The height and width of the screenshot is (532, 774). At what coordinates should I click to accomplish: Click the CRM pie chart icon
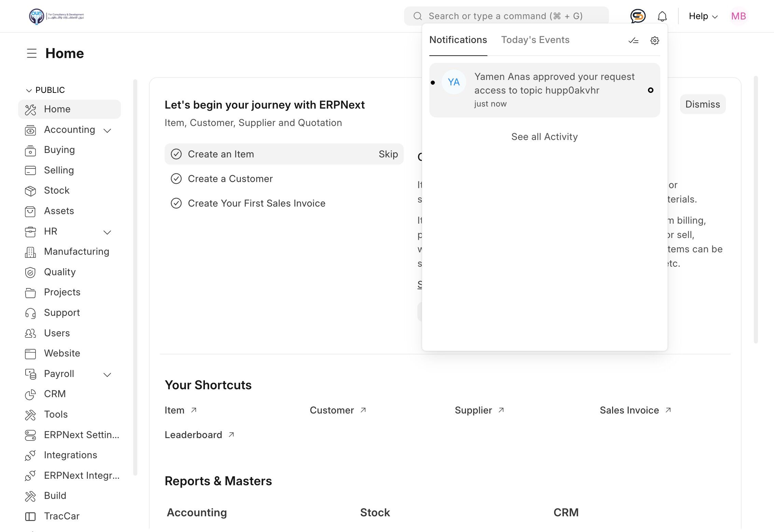[x=30, y=394]
